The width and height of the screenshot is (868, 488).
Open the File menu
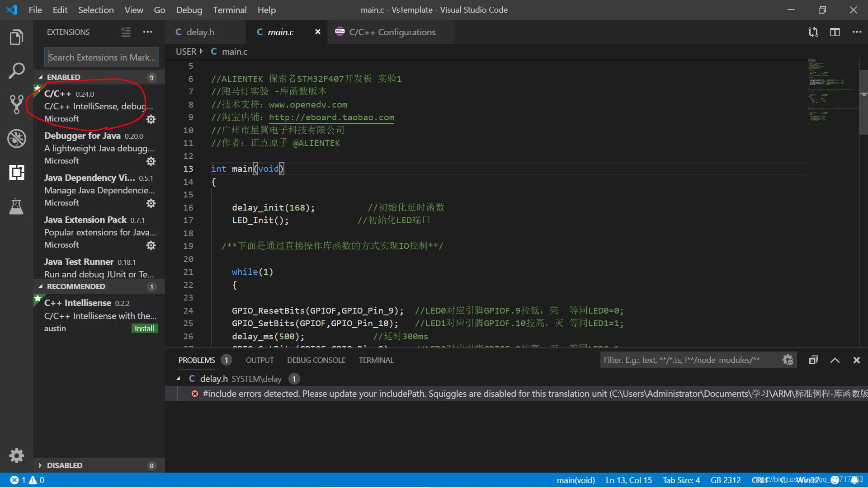35,10
